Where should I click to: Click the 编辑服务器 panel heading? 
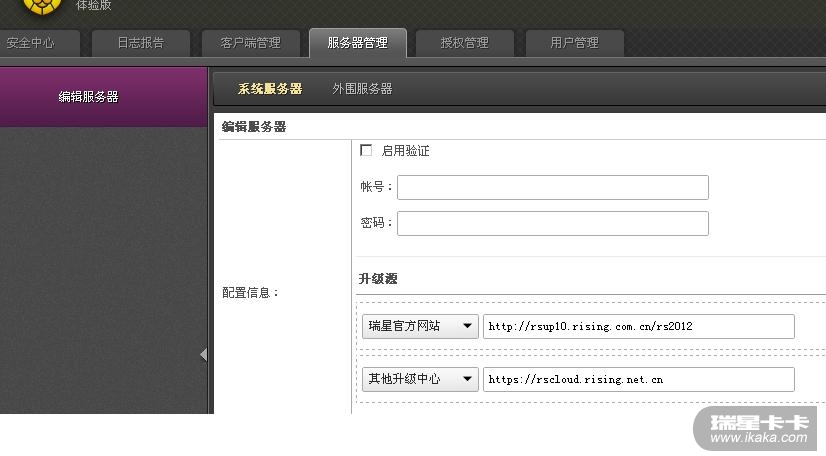(254, 127)
